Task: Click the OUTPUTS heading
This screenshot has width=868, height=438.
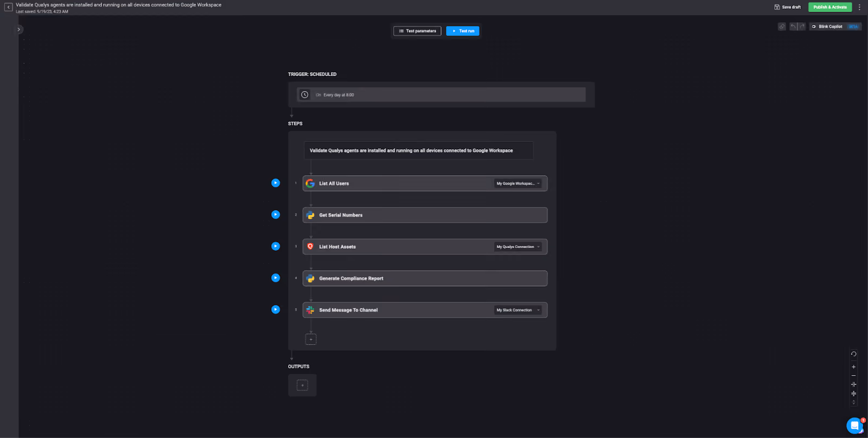Action: pyautogui.click(x=298, y=367)
